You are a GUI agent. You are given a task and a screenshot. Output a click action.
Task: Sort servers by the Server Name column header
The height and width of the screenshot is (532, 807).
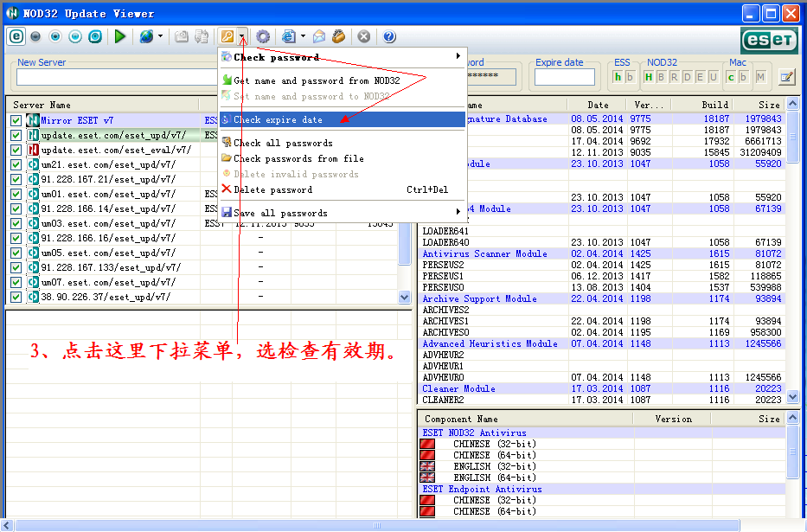tap(102, 105)
